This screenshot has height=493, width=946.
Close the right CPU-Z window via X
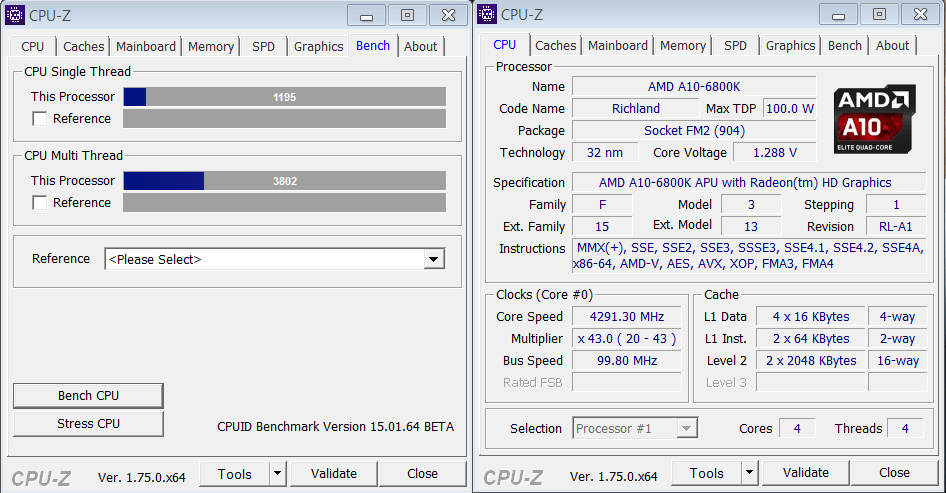(917, 15)
